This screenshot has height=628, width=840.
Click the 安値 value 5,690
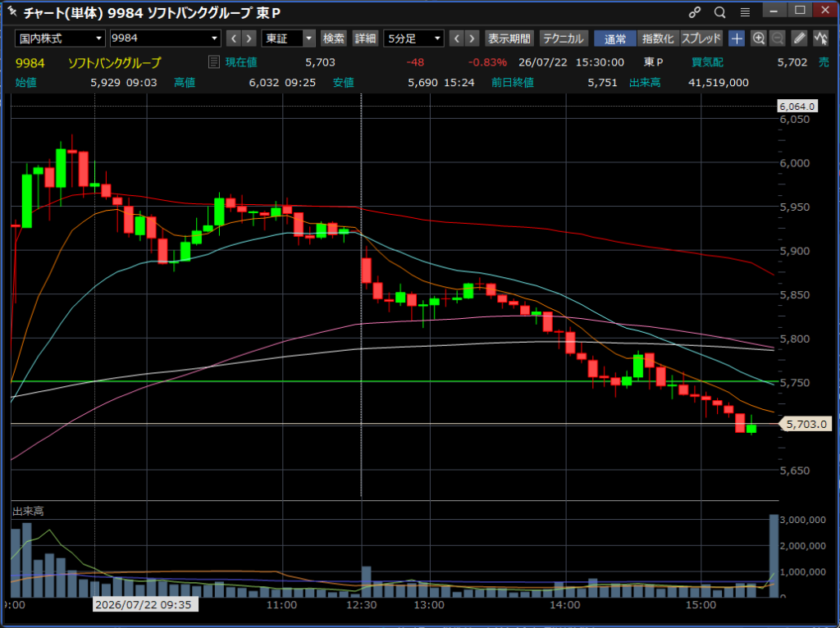click(x=422, y=83)
